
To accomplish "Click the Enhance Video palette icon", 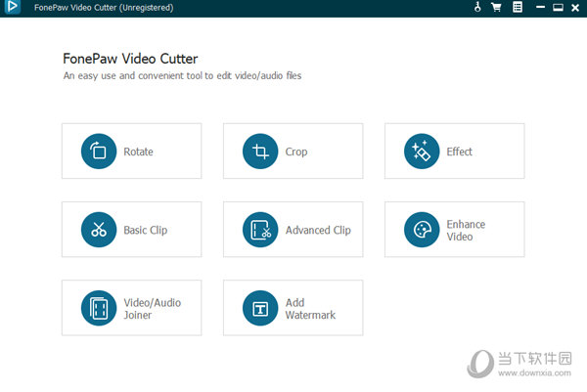I will [x=422, y=230].
